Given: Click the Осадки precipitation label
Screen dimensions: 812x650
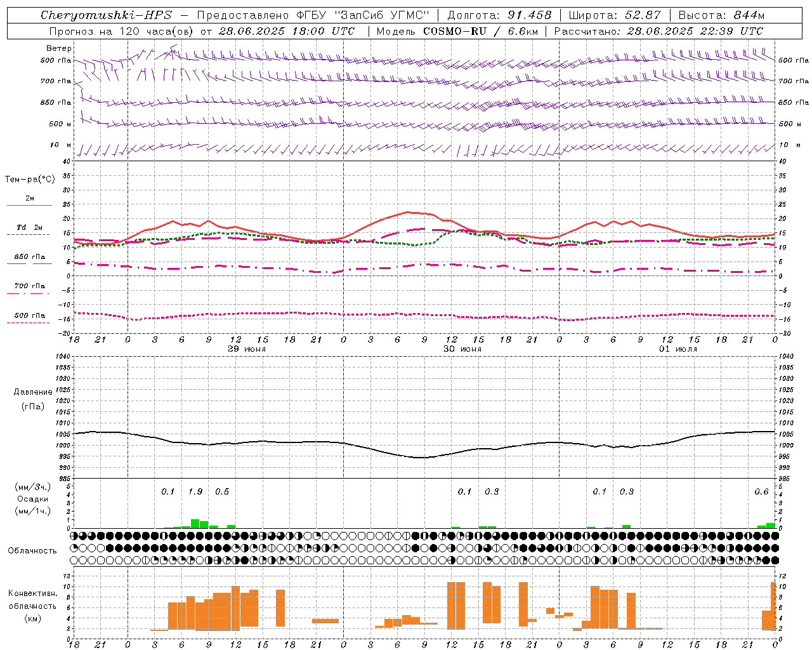Looking at the screenshot, I should click(33, 499).
